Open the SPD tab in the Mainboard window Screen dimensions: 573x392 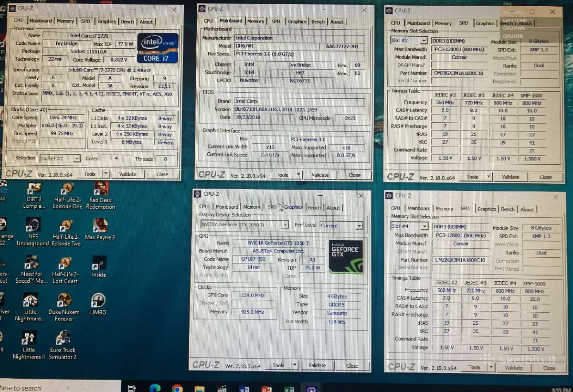point(276,21)
